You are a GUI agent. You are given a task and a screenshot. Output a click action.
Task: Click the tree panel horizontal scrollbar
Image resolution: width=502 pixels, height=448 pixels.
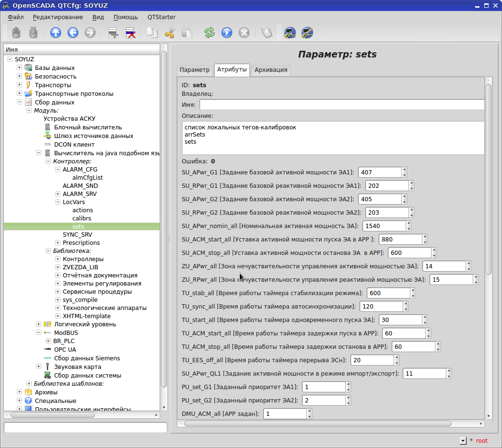pos(53,415)
